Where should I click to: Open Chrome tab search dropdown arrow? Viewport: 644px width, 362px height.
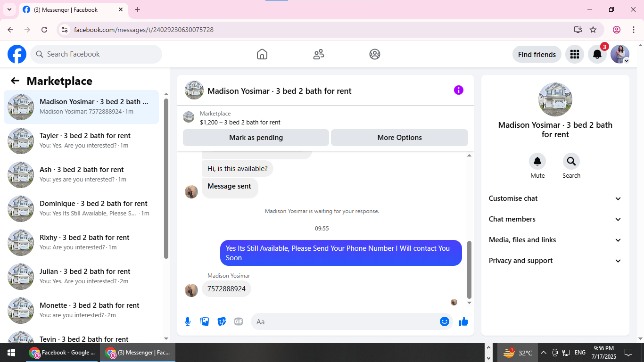(x=9, y=9)
